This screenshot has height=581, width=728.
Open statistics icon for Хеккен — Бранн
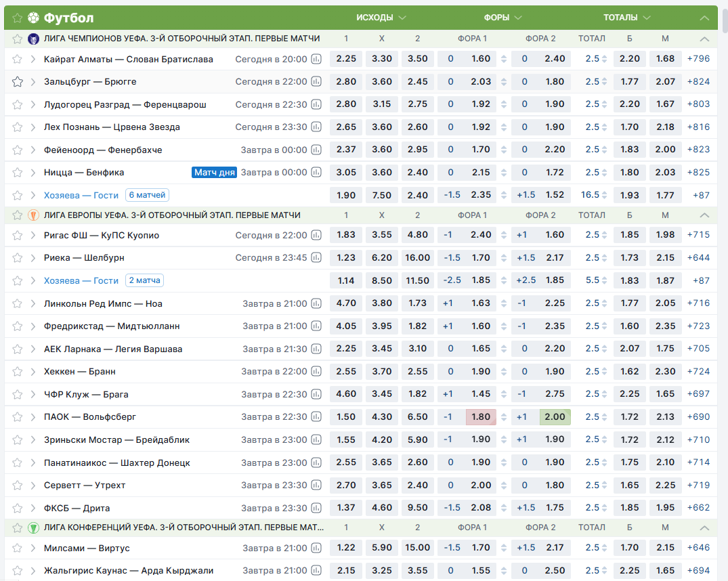(316, 372)
